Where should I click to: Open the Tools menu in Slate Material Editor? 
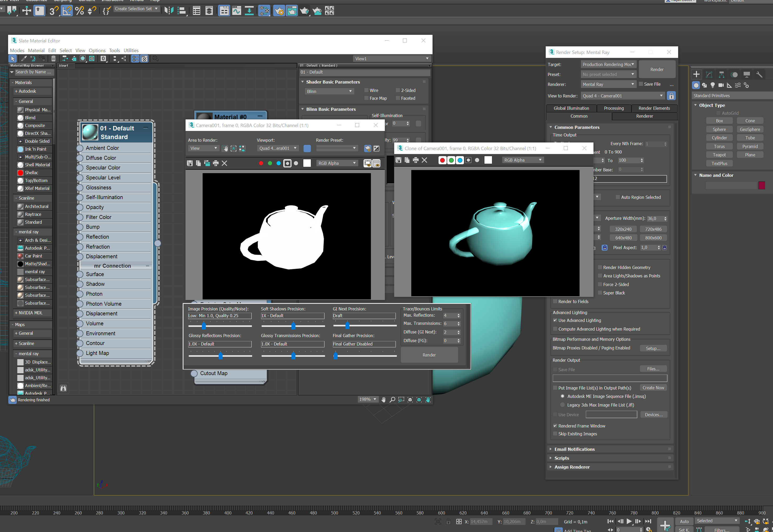coord(114,50)
